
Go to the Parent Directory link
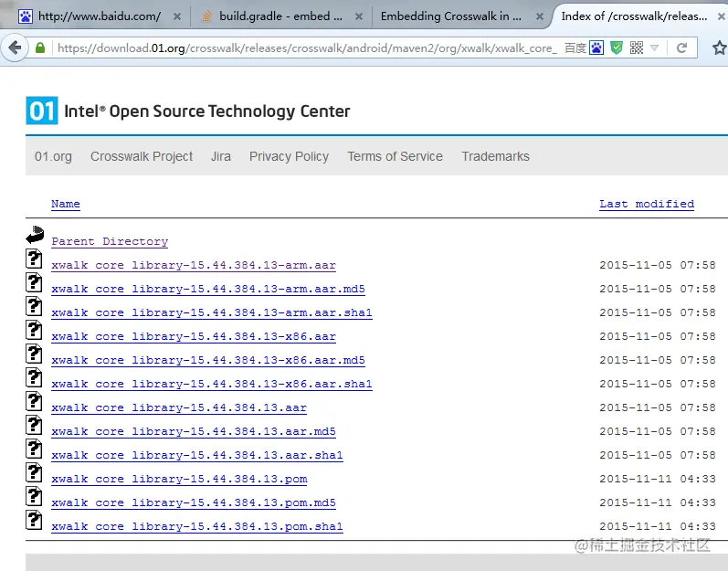pyautogui.click(x=110, y=241)
